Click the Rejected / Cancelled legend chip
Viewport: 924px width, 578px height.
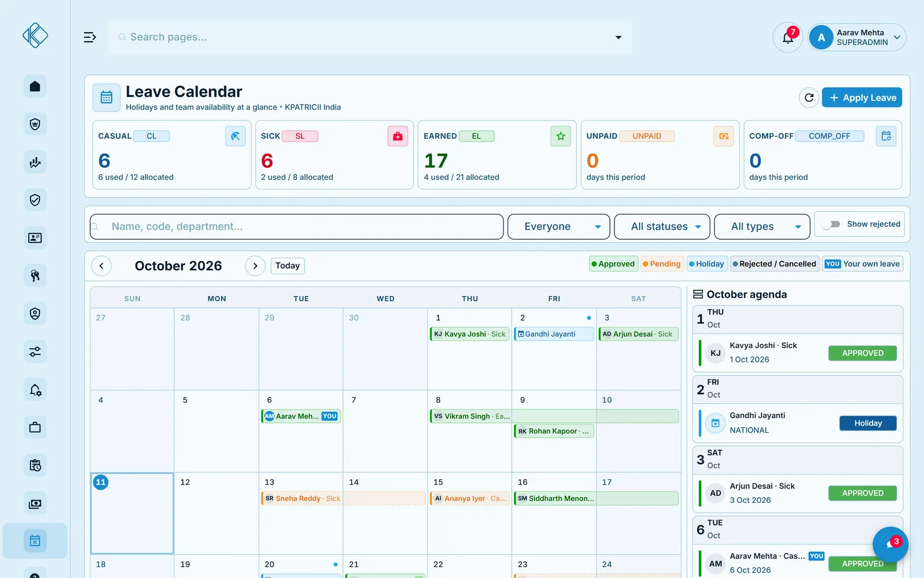774,264
